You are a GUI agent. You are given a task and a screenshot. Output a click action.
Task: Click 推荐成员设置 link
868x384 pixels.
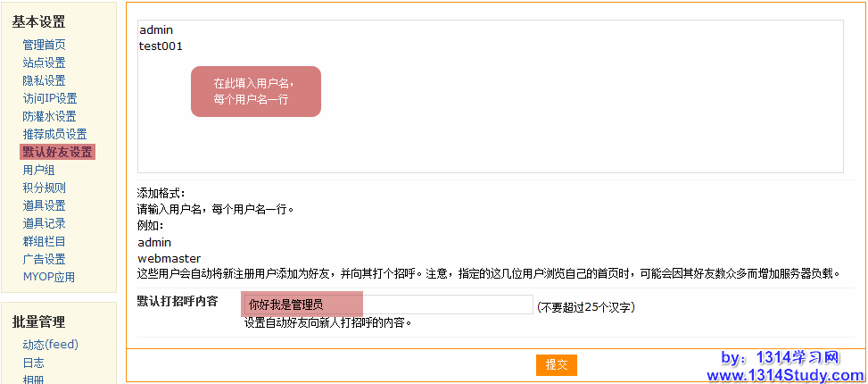pos(54,134)
